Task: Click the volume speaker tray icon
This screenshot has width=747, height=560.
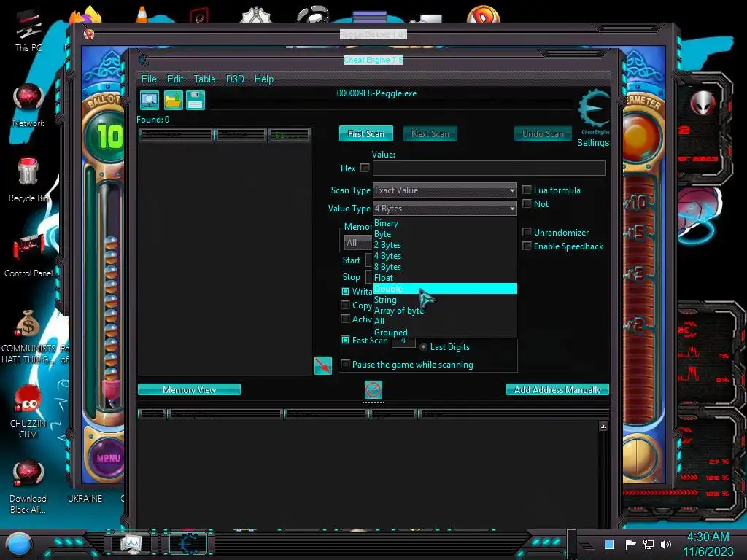Action: coord(666,544)
